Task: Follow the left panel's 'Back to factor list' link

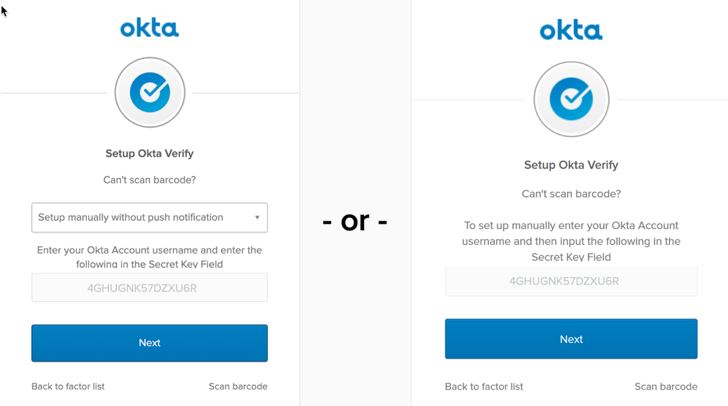Action: click(x=68, y=386)
